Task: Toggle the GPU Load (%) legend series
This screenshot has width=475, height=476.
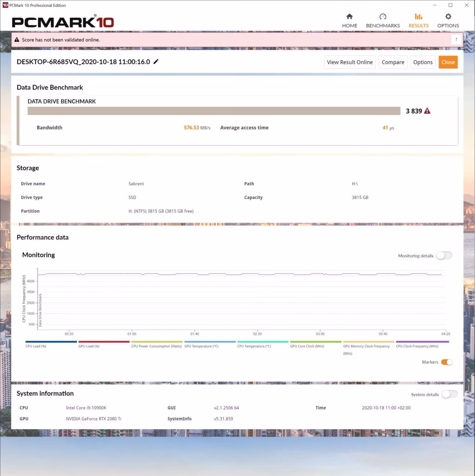Action: tap(104, 344)
